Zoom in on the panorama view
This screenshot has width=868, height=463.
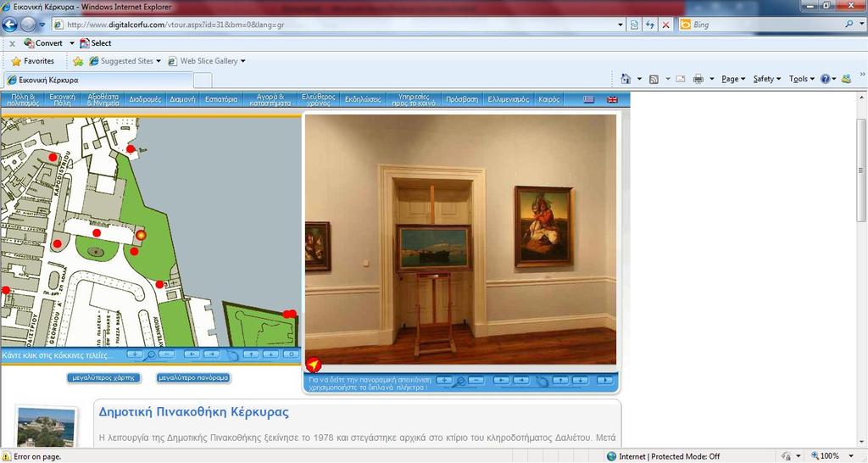[444, 381]
